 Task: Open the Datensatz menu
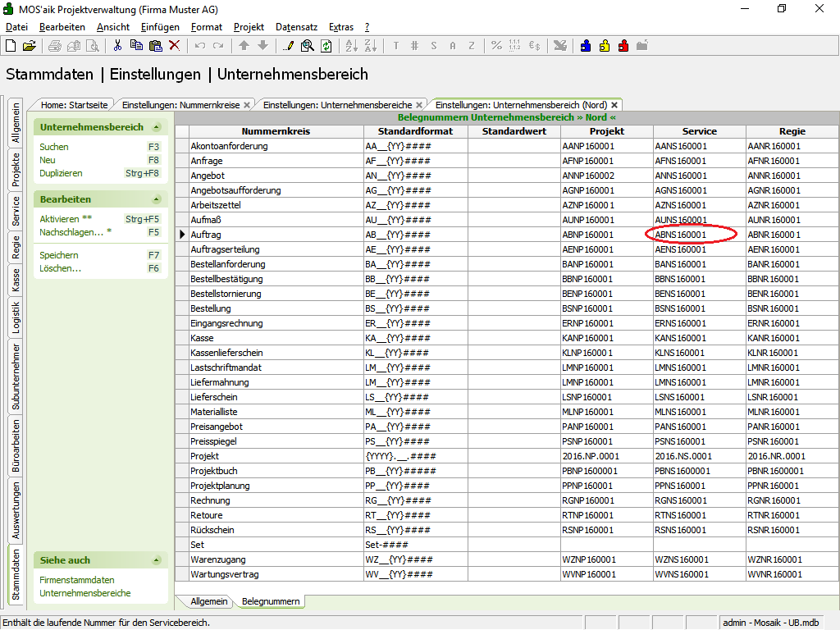click(x=296, y=27)
